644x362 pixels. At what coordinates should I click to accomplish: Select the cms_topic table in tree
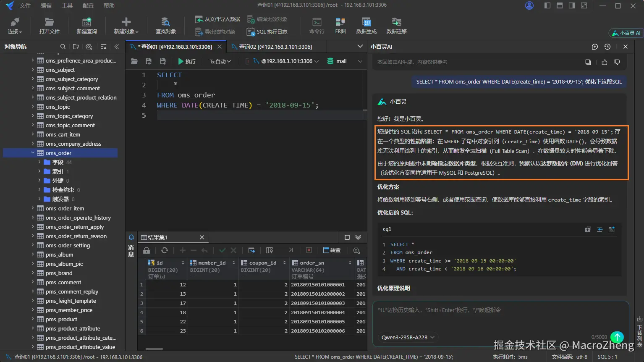(58, 107)
